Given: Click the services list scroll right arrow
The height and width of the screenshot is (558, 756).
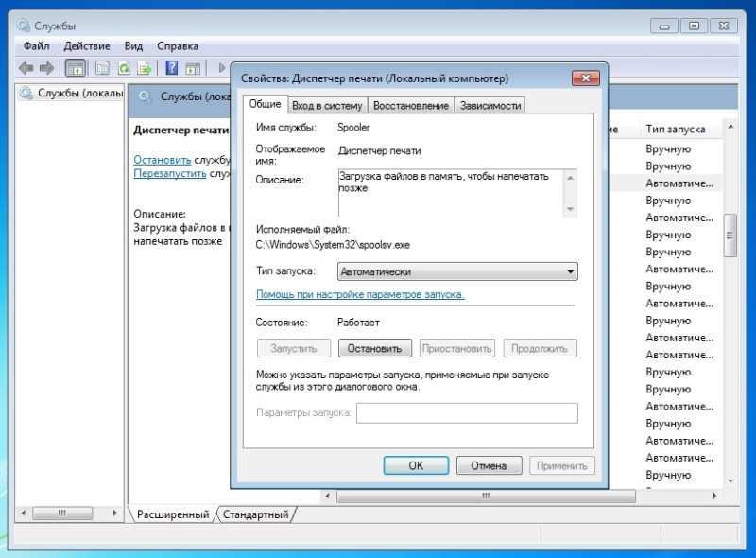Looking at the screenshot, I should 714,496.
